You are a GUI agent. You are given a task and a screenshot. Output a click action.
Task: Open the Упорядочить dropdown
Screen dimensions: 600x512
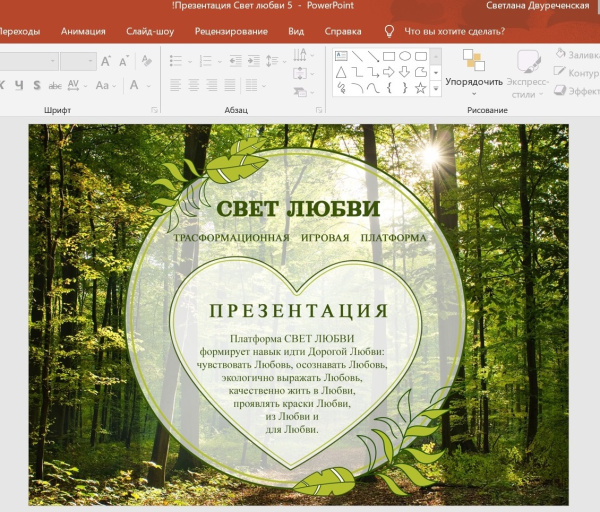point(474,82)
